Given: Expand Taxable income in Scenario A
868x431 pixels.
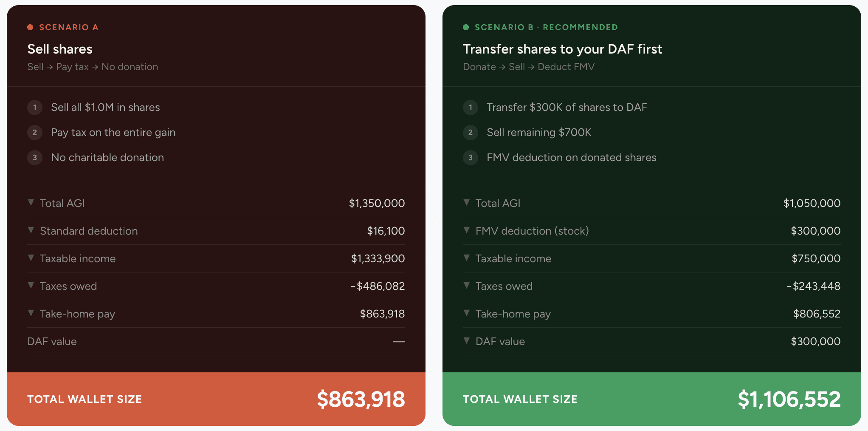Looking at the screenshot, I should (216, 258).
